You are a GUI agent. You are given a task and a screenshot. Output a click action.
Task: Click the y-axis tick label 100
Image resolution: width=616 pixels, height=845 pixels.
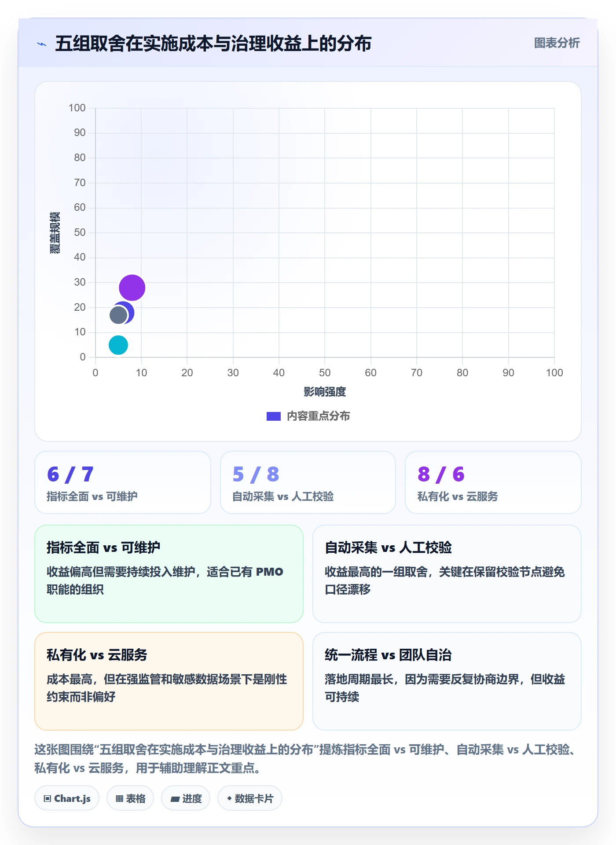tap(77, 108)
